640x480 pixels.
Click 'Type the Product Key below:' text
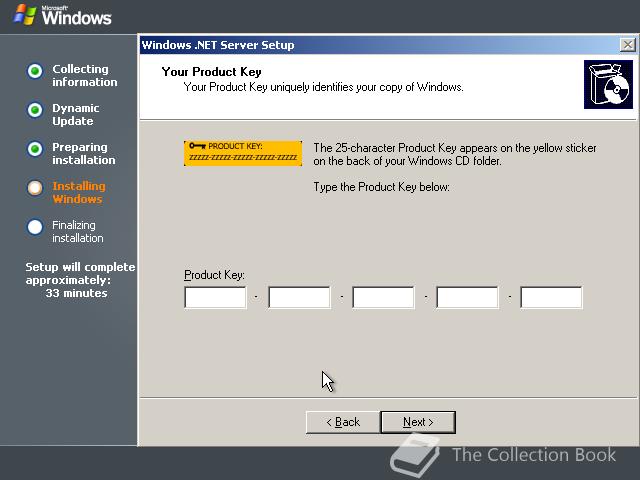tap(381, 187)
